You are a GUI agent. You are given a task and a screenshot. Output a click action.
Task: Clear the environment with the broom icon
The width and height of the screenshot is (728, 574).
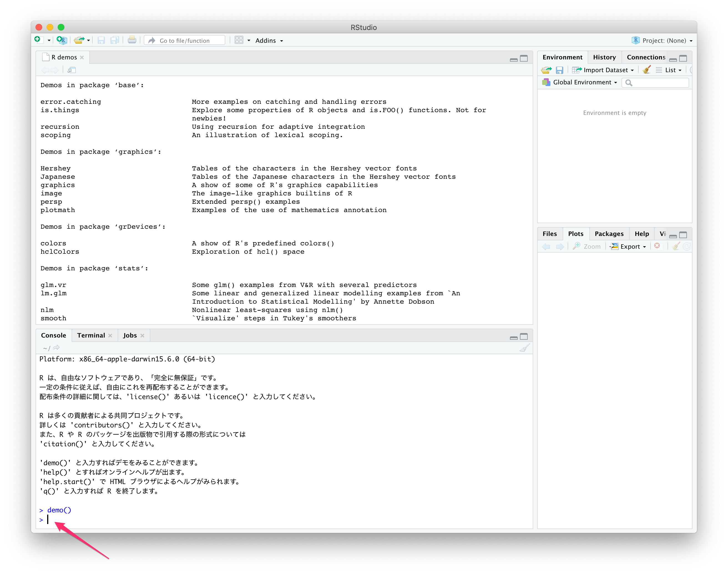click(647, 70)
